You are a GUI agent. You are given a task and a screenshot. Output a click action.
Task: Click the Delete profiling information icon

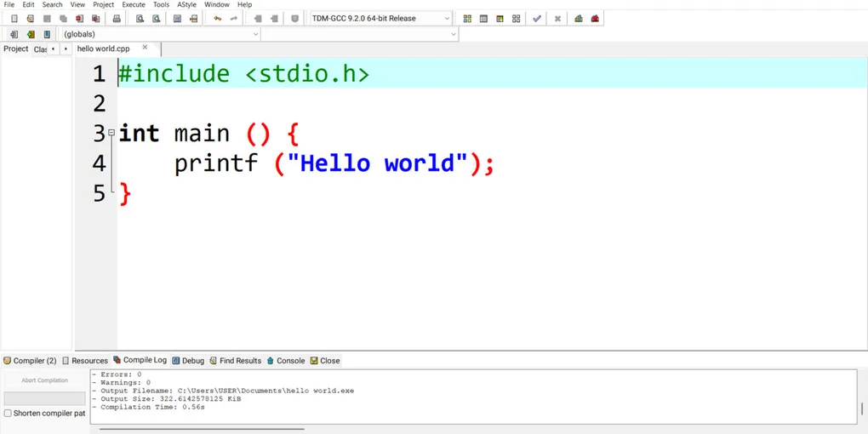[x=595, y=18]
